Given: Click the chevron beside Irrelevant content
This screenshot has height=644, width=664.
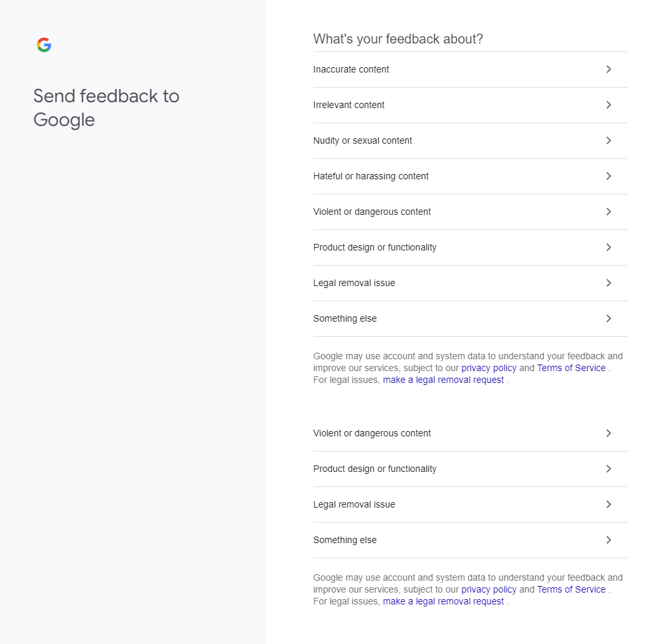Looking at the screenshot, I should coord(609,105).
